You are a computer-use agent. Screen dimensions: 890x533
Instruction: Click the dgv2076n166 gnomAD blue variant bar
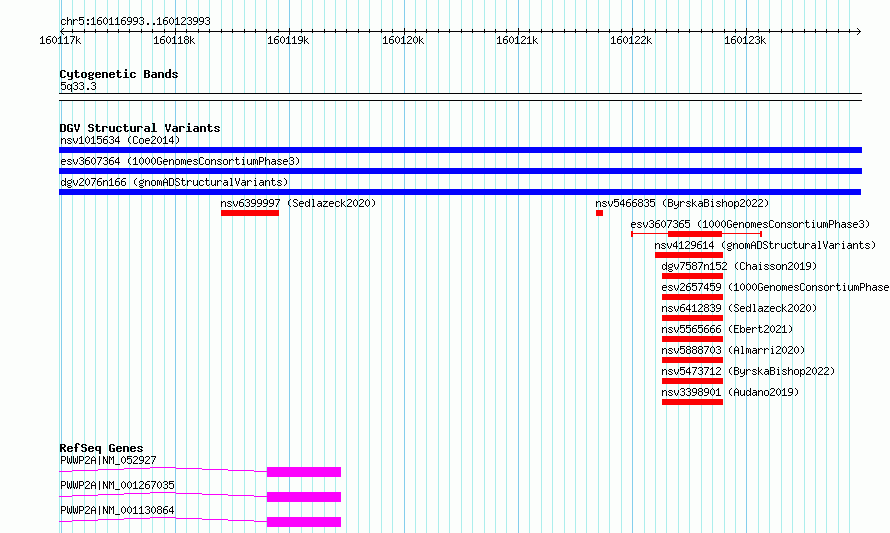pos(460,192)
